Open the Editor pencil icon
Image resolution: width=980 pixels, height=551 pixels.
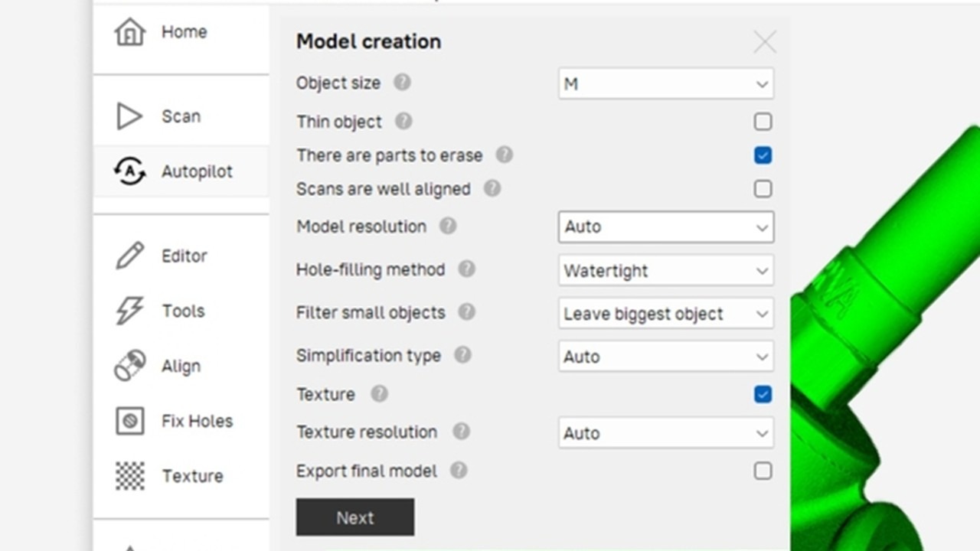[129, 256]
